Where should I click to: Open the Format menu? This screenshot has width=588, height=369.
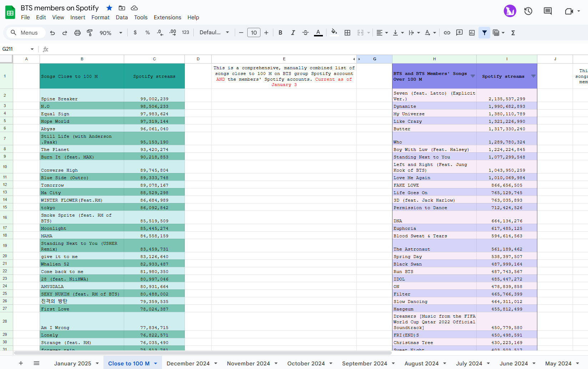coord(100,17)
